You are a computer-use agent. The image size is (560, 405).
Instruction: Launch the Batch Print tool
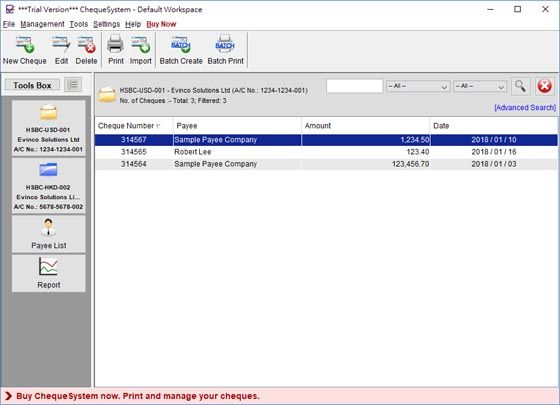point(225,50)
